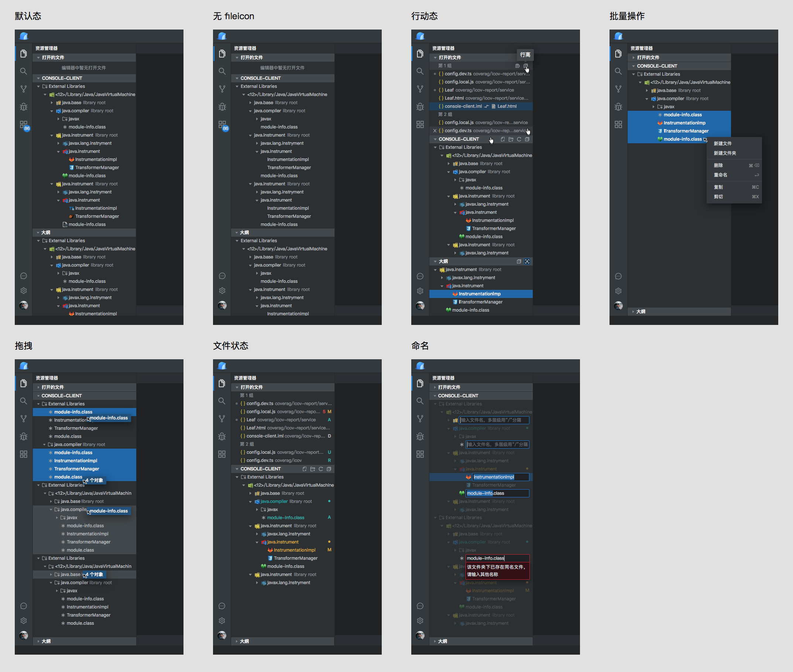This screenshot has width=793, height=672.
Task: Choose 重命名 from the context menu
Action: 720,175
